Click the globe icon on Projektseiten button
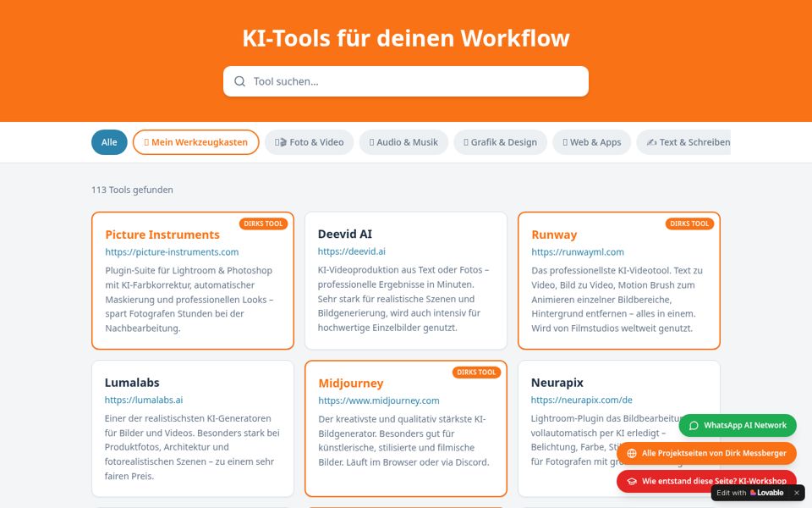The image size is (812, 508). pyautogui.click(x=632, y=454)
